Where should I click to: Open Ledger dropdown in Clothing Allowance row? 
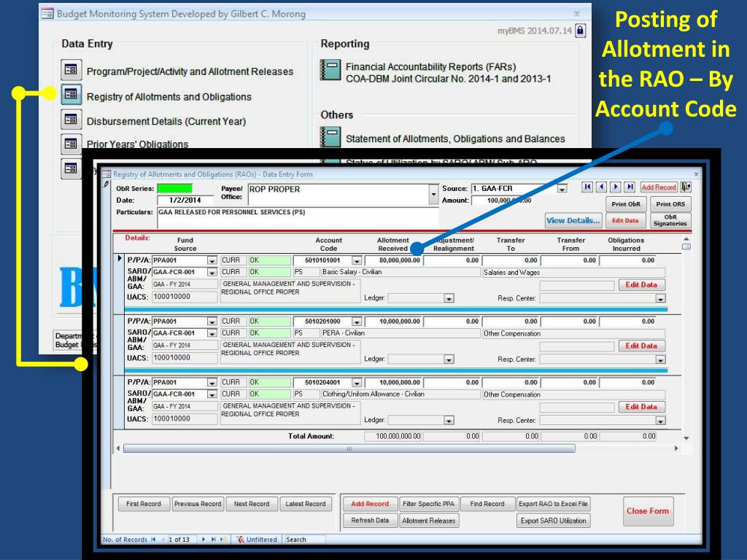click(449, 421)
